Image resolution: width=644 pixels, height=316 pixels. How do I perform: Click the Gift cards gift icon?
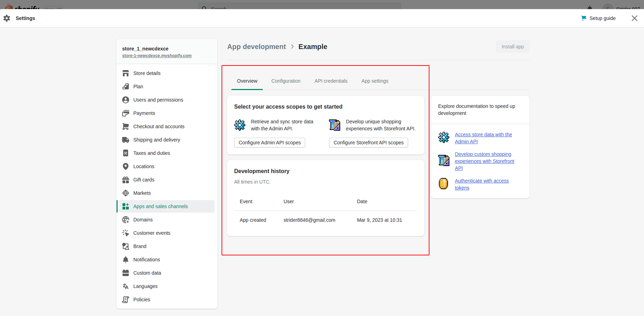[x=126, y=180]
